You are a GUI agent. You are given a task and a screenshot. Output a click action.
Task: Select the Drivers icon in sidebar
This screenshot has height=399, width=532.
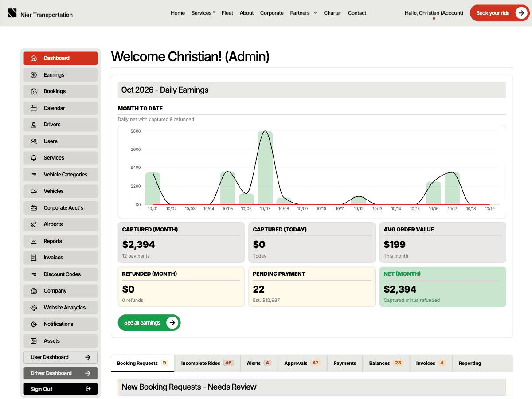pos(34,125)
